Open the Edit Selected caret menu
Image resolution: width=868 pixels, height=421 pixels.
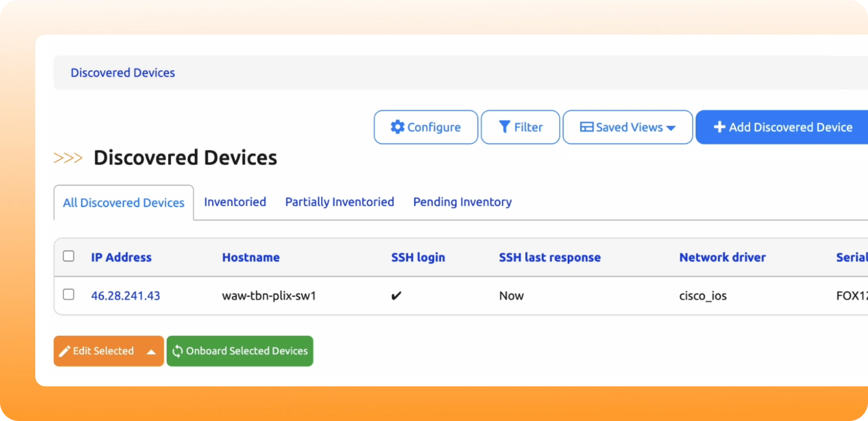(x=151, y=352)
